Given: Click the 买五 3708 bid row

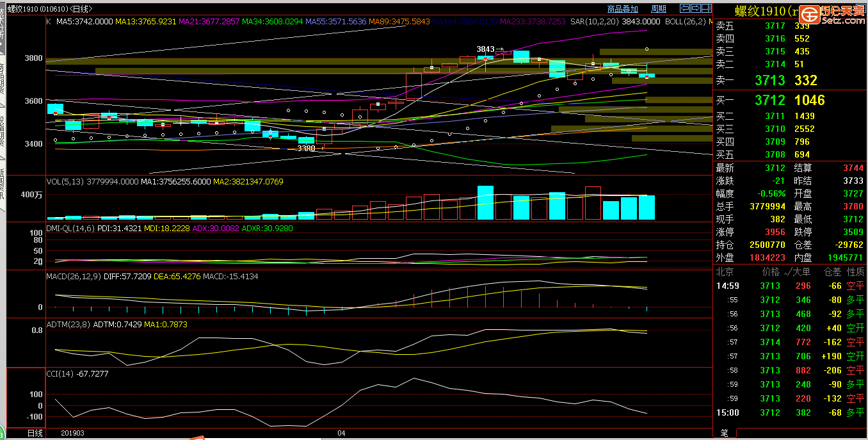Looking at the screenshot, I should pos(789,154).
